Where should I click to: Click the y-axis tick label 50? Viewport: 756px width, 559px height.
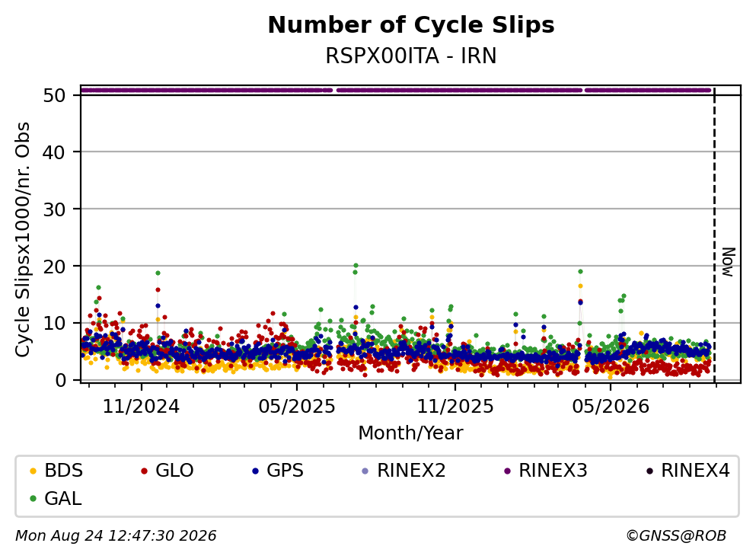55,95
